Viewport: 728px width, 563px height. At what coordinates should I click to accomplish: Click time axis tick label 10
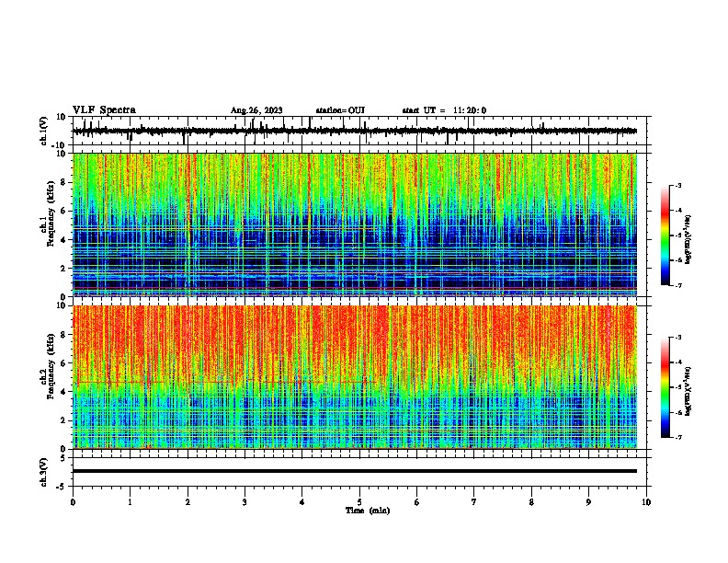(646, 502)
